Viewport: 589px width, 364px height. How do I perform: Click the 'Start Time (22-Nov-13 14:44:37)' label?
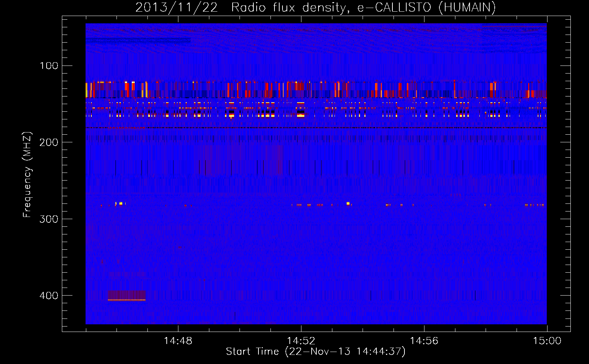[315, 352]
